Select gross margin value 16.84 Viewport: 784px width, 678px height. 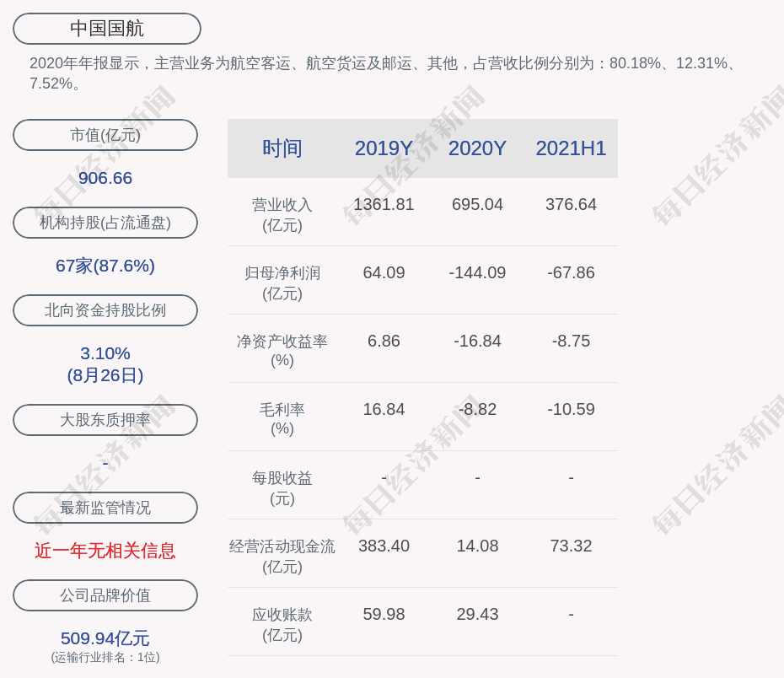[384, 409]
